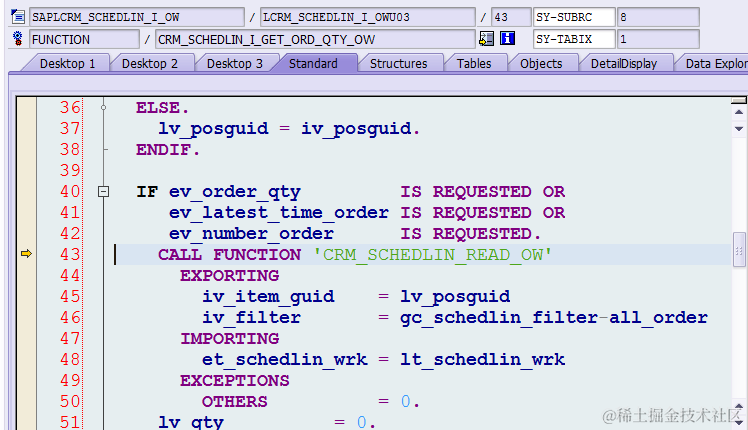Open the Objects tab
The width and height of the screenshot is (748, 430).
pyautogui.click(x=541, y=63)
